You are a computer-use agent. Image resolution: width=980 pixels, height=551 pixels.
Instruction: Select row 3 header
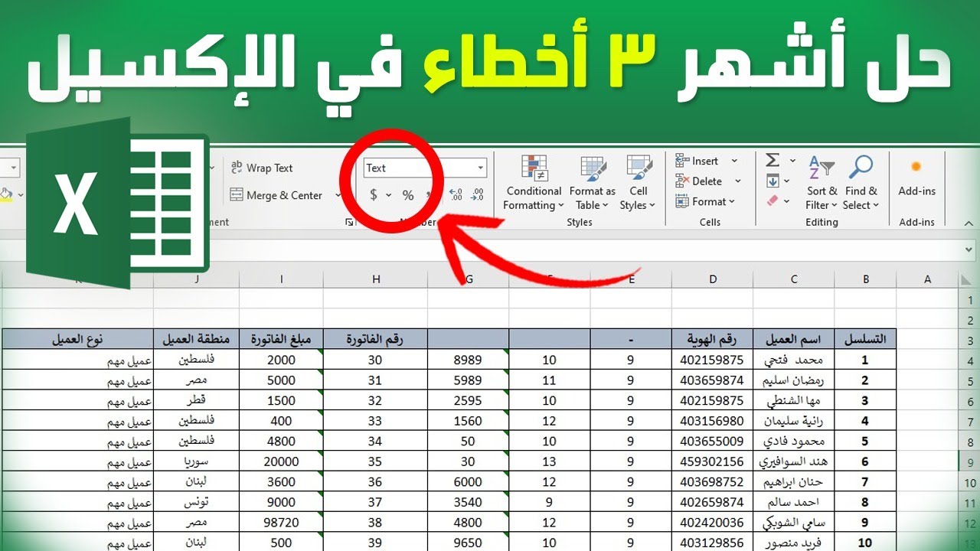(969, 340)
